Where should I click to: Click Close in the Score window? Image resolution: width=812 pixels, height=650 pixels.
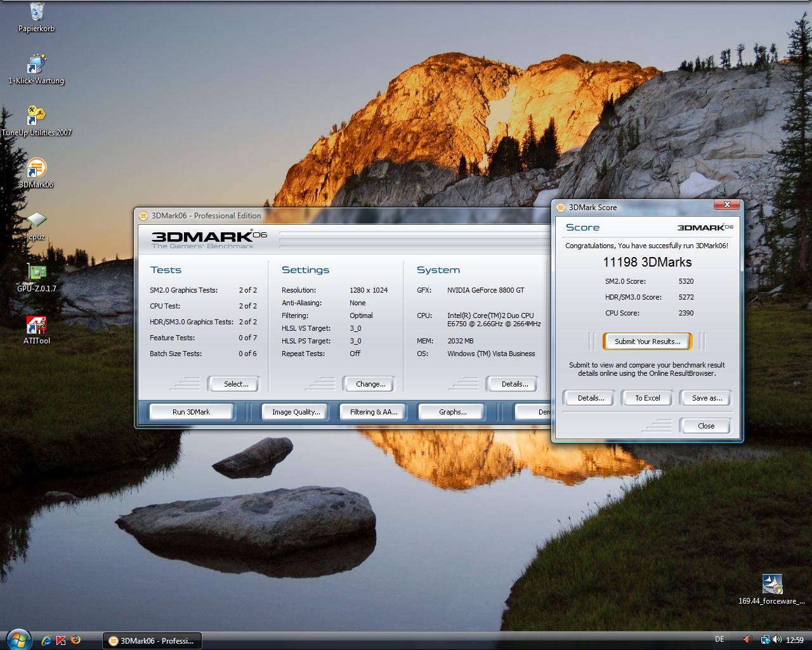(x=706, y=426)
